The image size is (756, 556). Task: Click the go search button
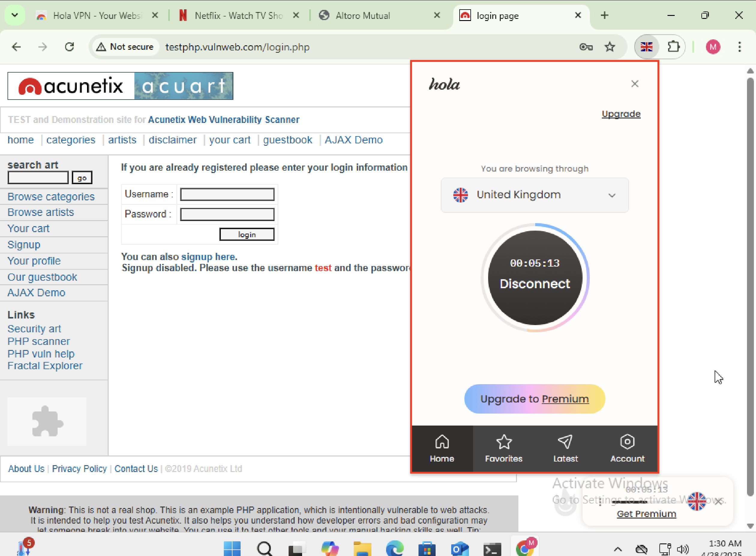[x=82, y=178]
